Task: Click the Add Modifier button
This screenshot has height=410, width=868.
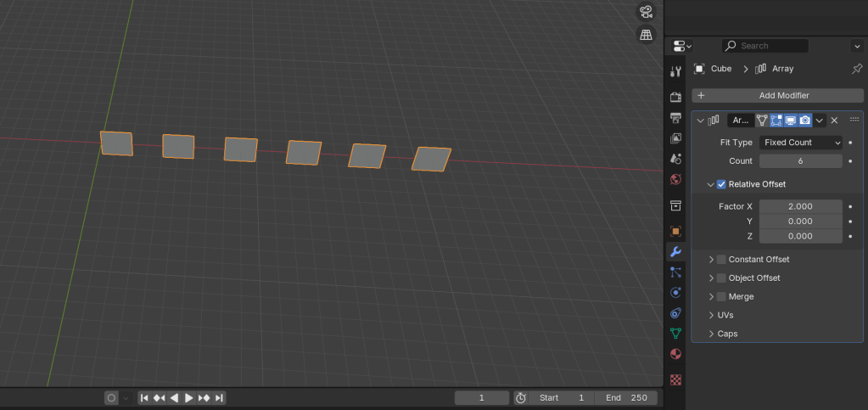Action: tap(777, 96)
